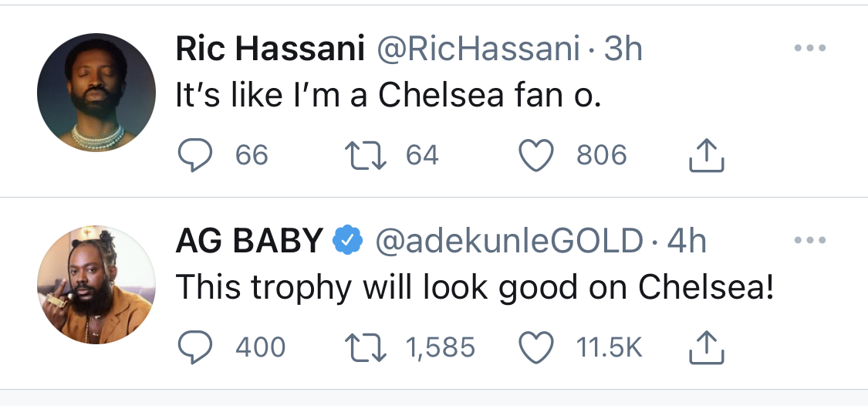Open Ric Hassani's profile picture
868x406 pixels.
click(91, 92)
